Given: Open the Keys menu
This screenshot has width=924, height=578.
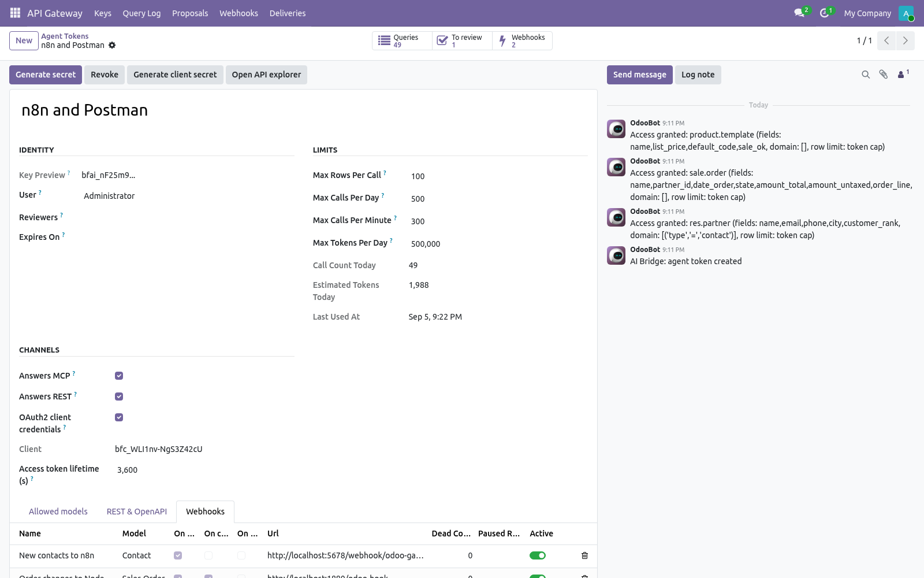Looking at the screenshot, I should pyautogui.click(x=103, y=13).
